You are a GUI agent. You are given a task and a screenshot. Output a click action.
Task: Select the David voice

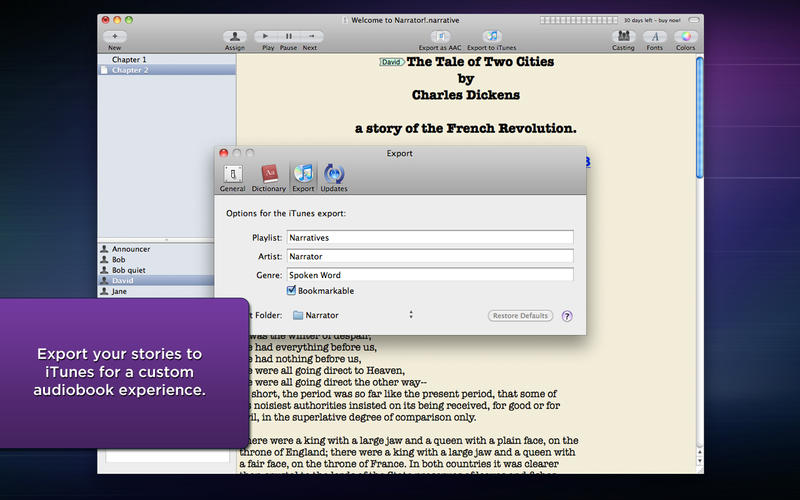coord(156,281)
